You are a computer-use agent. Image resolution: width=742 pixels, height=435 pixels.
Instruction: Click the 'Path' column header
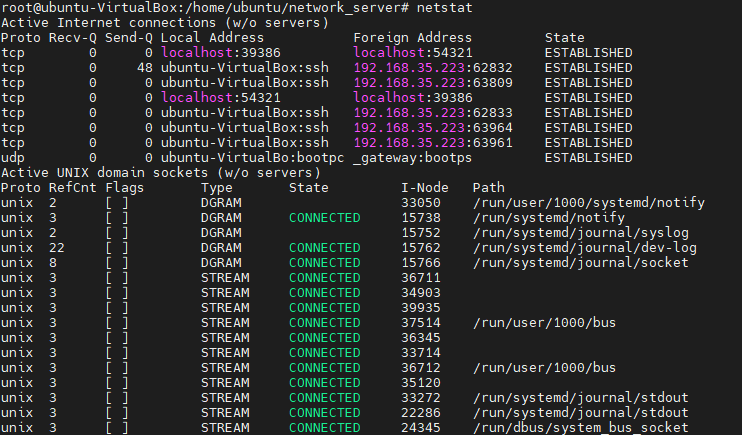[x=488, y=188]
